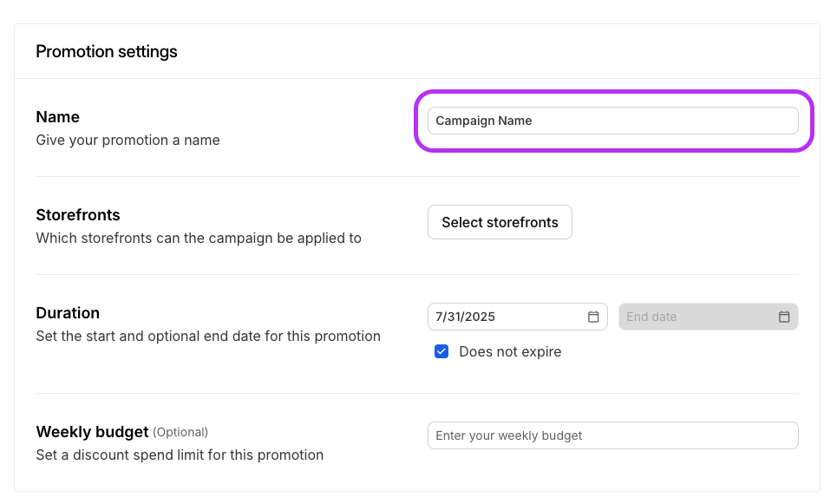Screen dimensions: 837x504
Task: Click the 'Give your promotion a name' description
Action: (x=128, y=140)
